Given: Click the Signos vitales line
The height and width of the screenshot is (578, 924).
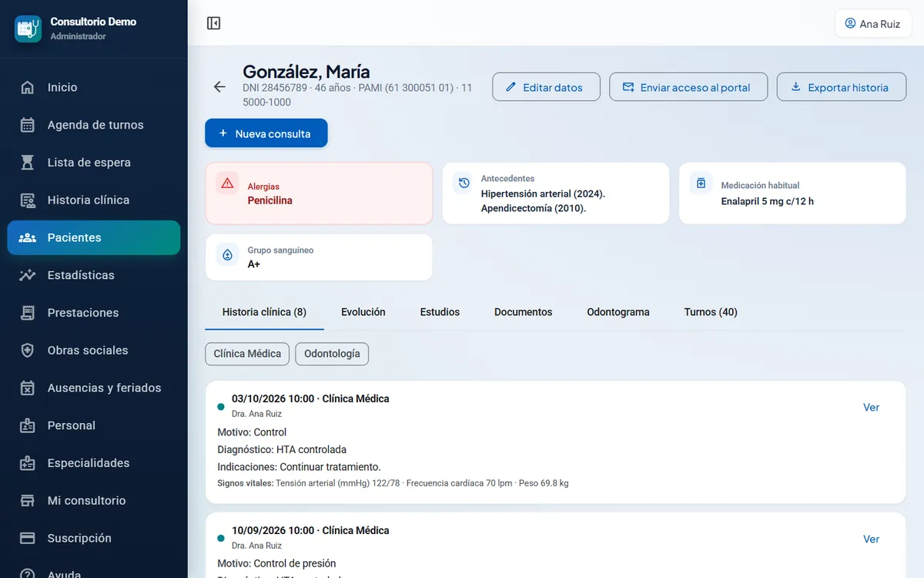Looking at the screenshot, I should [x=393, y=483].
